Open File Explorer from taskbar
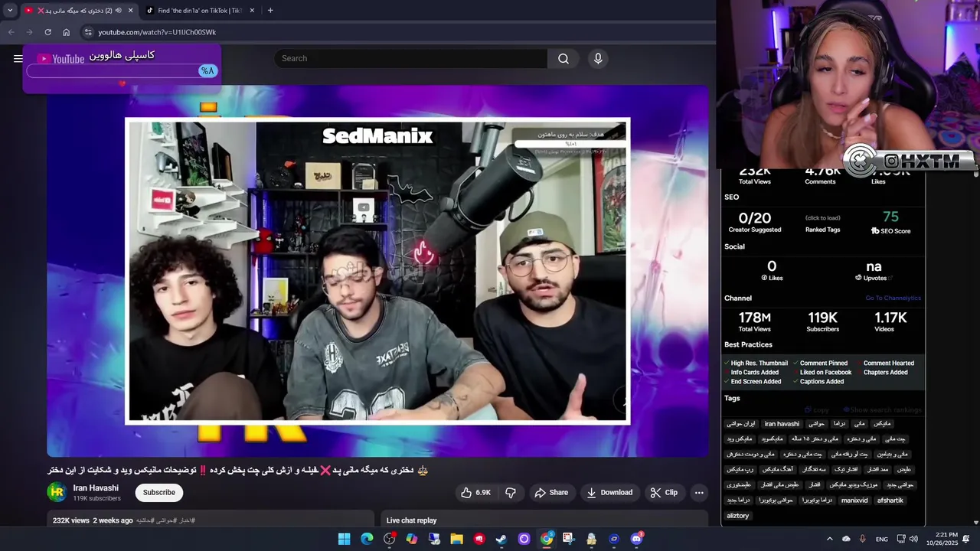 click(x=456, y=539)
